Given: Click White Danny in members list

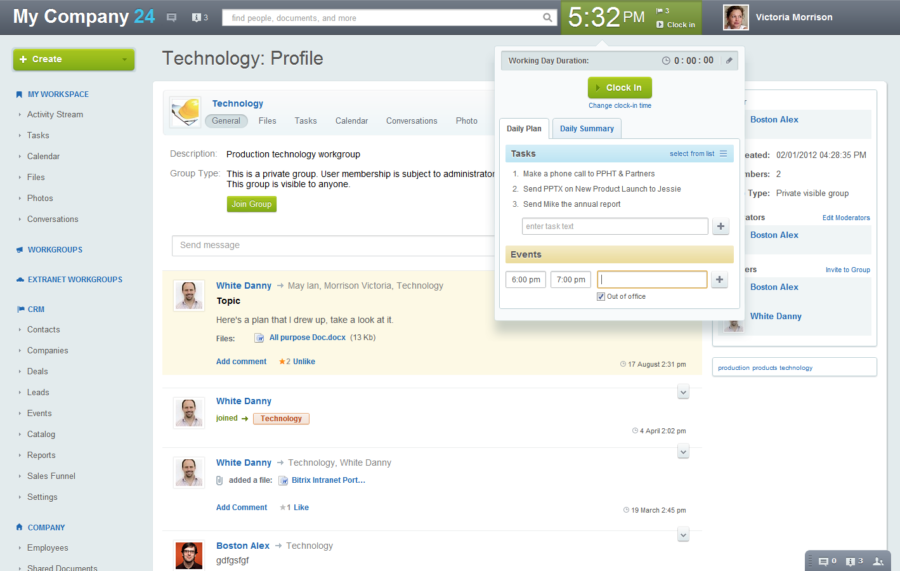Looking at the screenshot, I should pyautogui.click(x=775, y=316).
